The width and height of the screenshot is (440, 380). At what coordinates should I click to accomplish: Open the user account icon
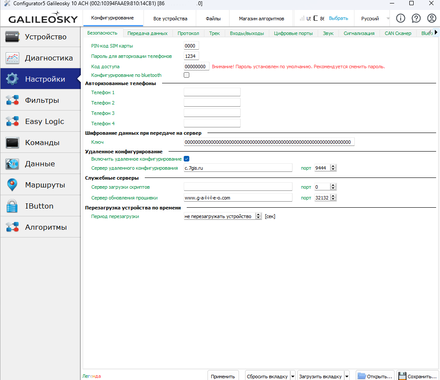click(432, 18)
